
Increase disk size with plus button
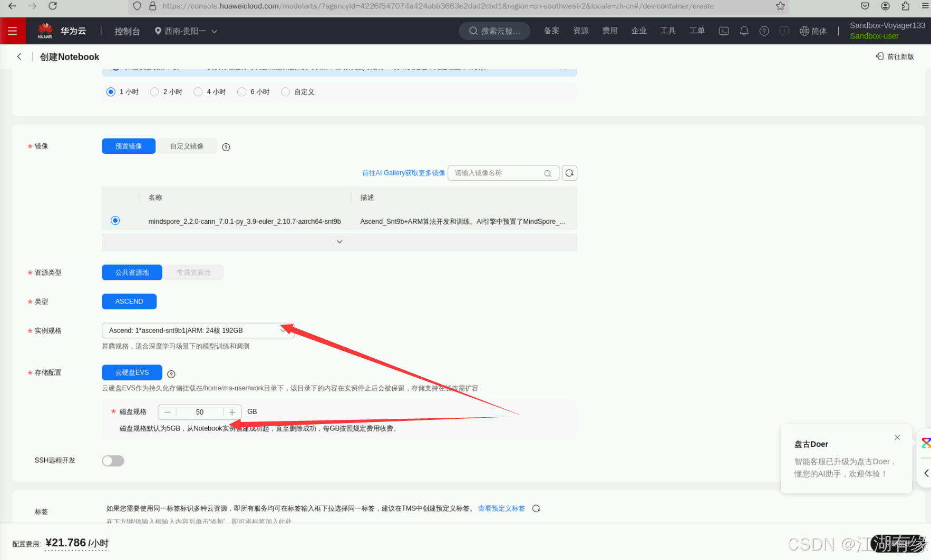[232, 412]
